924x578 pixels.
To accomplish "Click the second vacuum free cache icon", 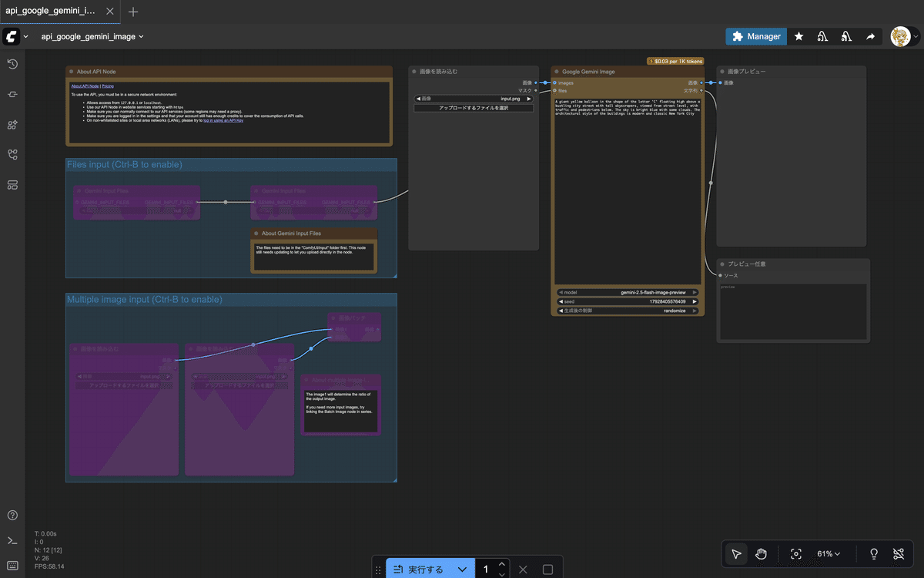I will tap(846, 36).
